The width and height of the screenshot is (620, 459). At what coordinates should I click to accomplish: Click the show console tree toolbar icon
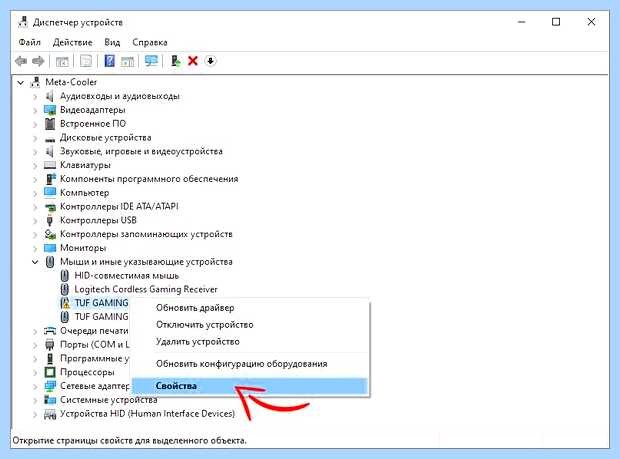pyautogui.click(x=62, y=61)
